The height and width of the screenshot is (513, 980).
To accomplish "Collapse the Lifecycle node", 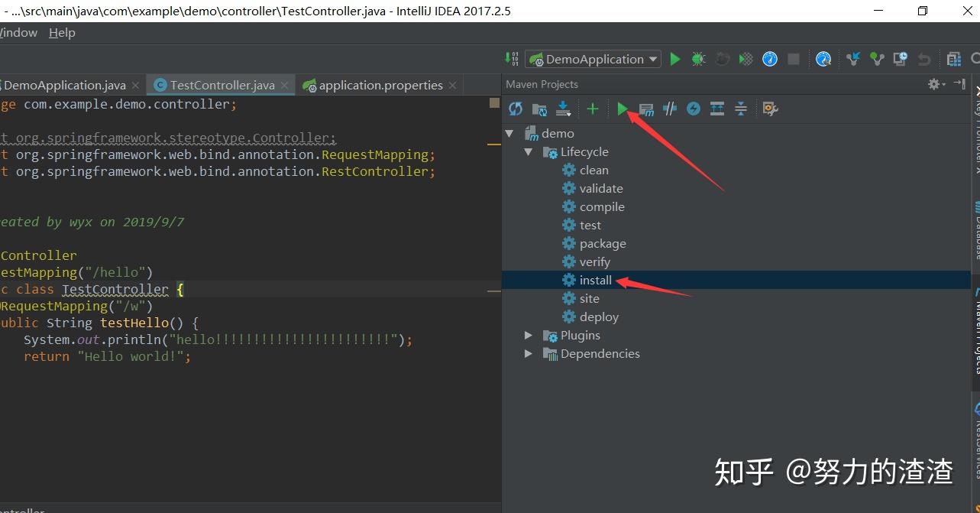I will tap(528, 151).
